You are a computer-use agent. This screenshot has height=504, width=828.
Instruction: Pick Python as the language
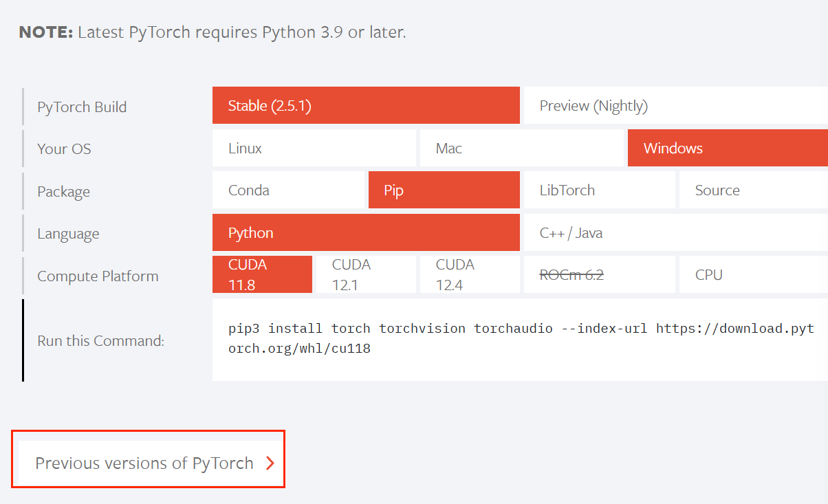coord(366,232)
